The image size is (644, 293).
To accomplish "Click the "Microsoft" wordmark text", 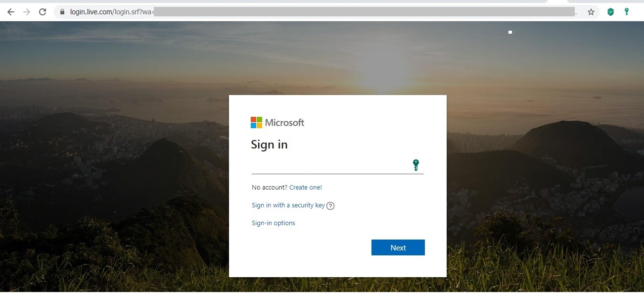I will tap(285, 123).
